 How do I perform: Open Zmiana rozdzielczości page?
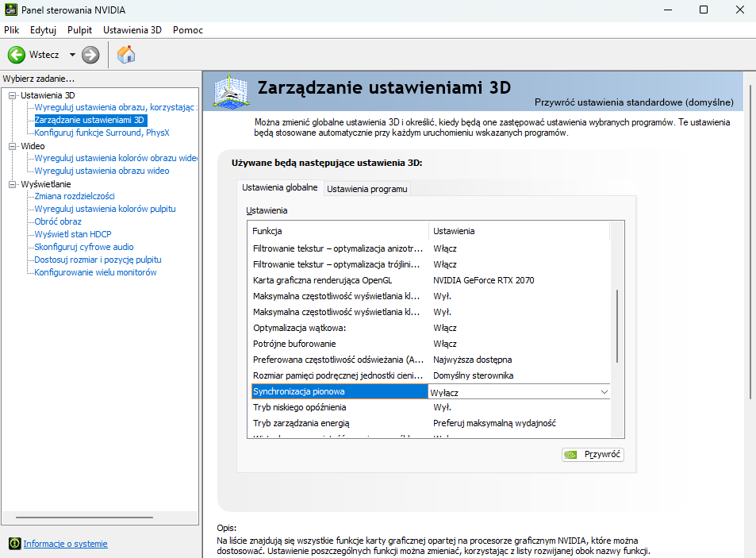pyautogui.click(x=75, y=196)
